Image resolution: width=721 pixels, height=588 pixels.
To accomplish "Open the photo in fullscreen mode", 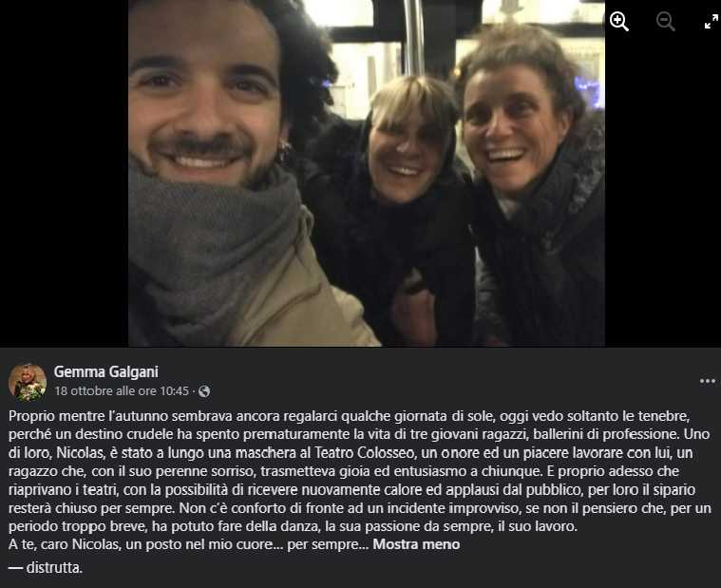I will click(711, 22).
